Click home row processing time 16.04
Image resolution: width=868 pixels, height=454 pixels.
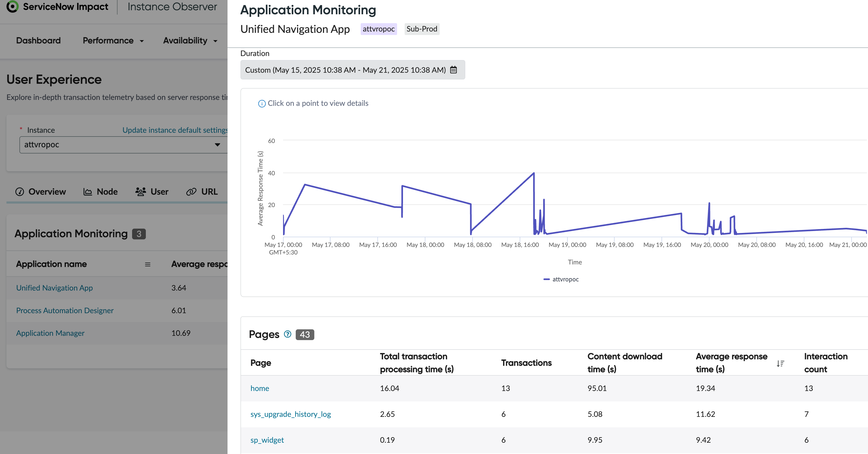(390, 388)
